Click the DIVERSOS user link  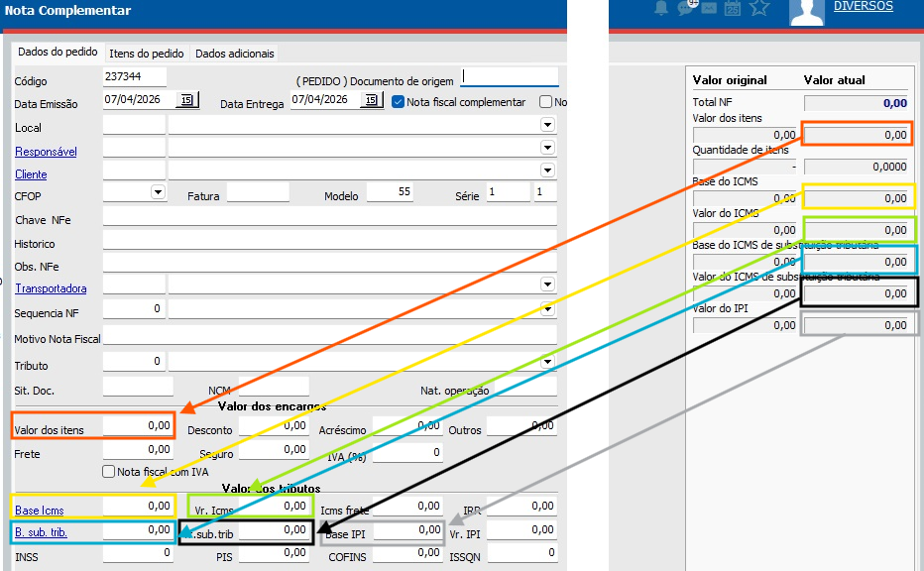(x=863, y=6)
